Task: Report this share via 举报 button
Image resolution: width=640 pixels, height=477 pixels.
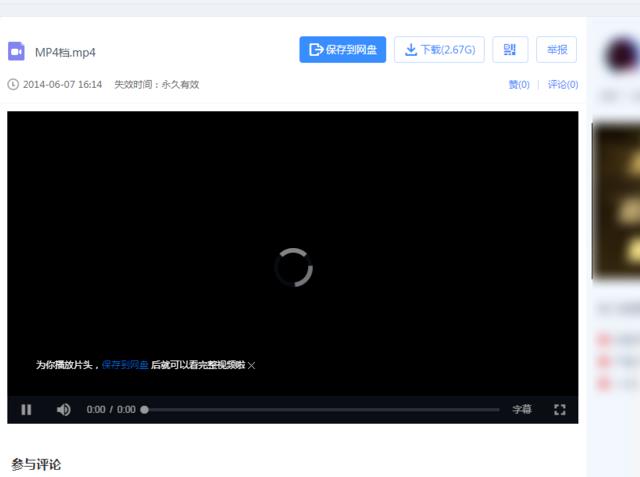Action: 556,50
